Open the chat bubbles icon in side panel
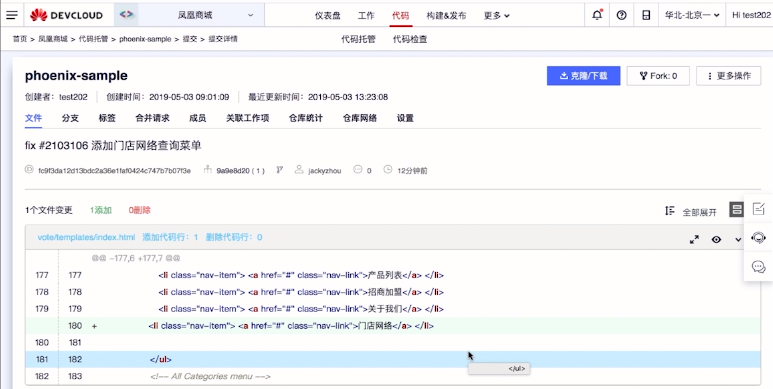Image resolution: width=773 pixels, height=389 pixels. 759,267
